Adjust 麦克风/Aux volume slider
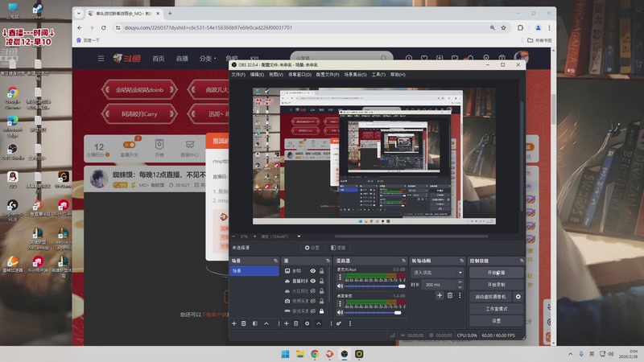This screenshot has height=362, width=644. 375,286
